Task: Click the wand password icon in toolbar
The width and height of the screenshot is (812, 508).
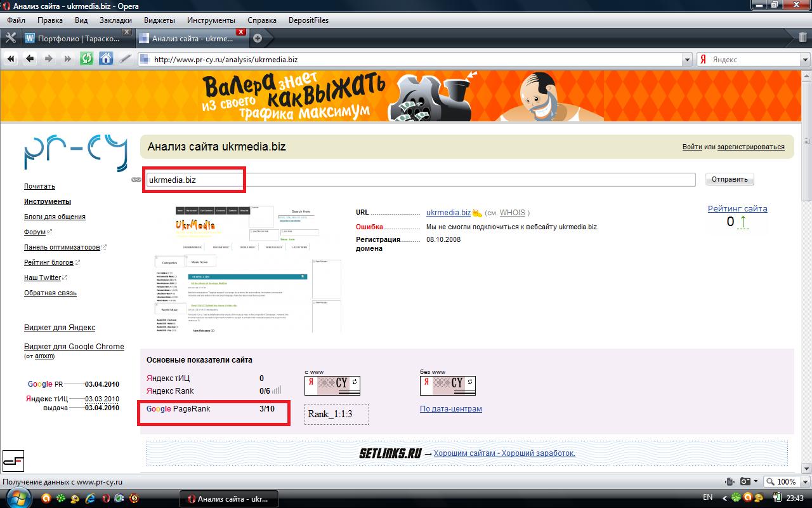Action: click(x=125, y=59)
